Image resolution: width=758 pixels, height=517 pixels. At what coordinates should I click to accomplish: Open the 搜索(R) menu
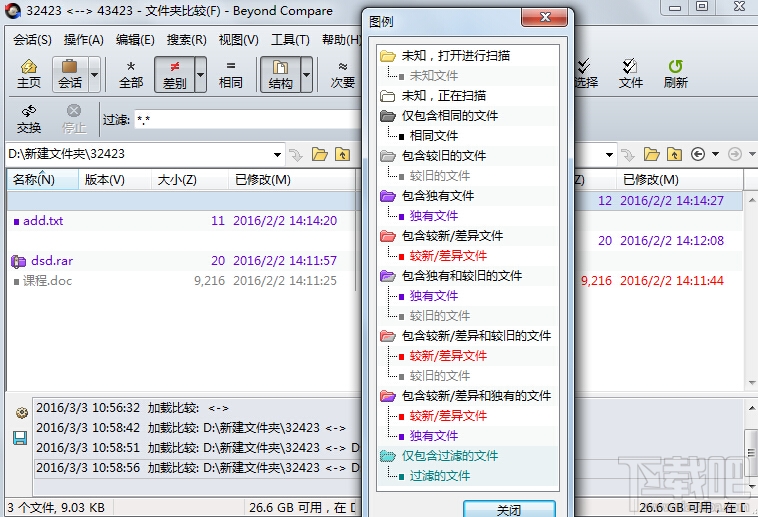[x=187, y=40]
